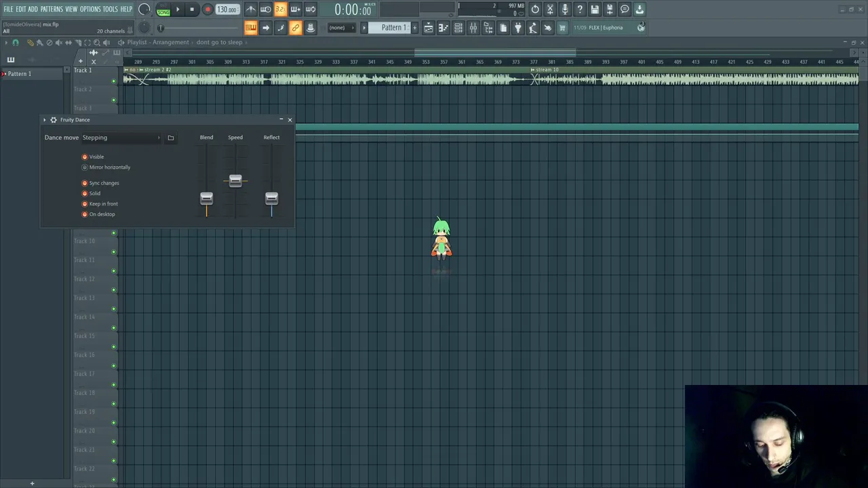Select the playlist mute tool
This screenshot has width=868, height=488.
[58, 43]
